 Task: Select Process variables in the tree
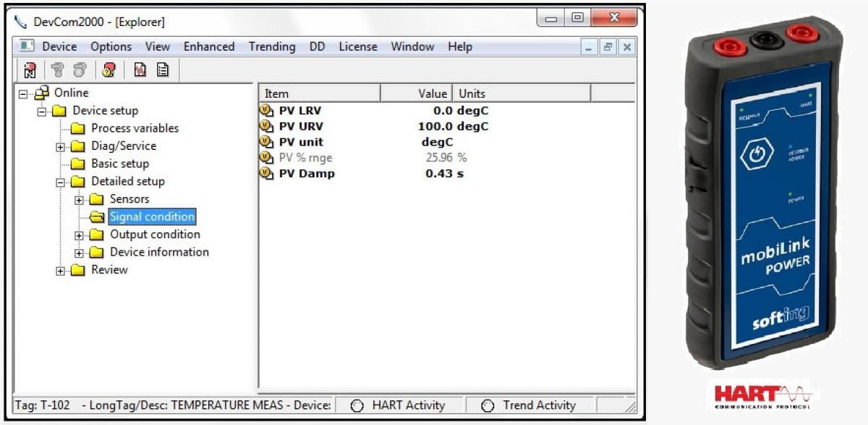tap(135, 128)
